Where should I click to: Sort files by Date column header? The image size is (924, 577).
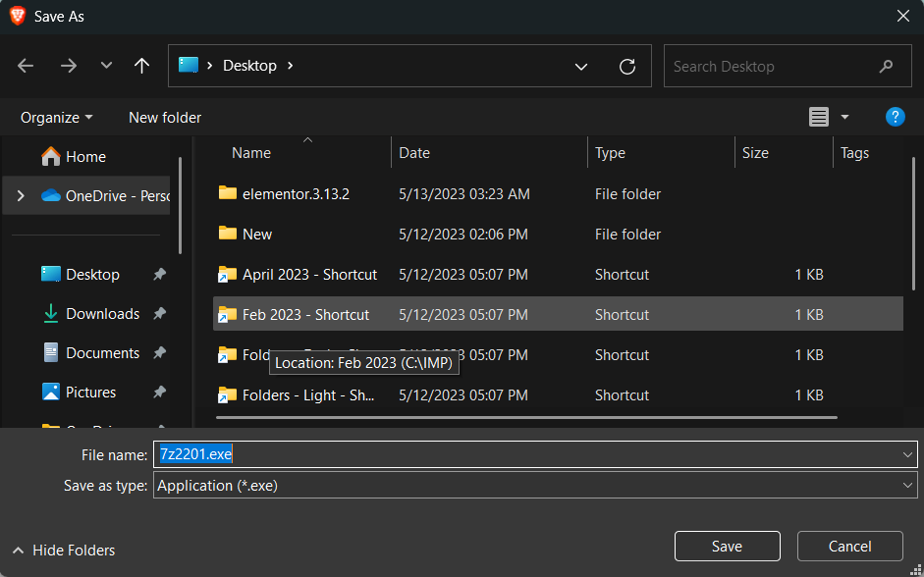coord(414,153)
